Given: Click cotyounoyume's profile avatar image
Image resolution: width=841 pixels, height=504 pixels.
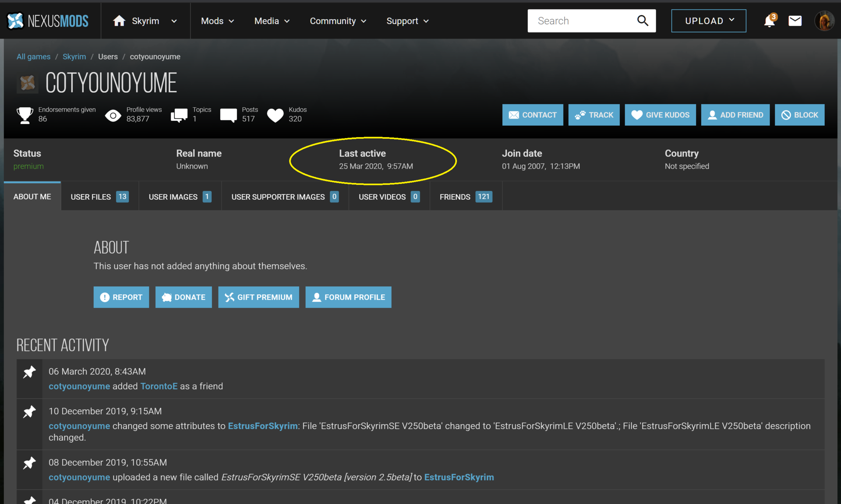Looking at the screenshot, I should click(x=28, y=82).
